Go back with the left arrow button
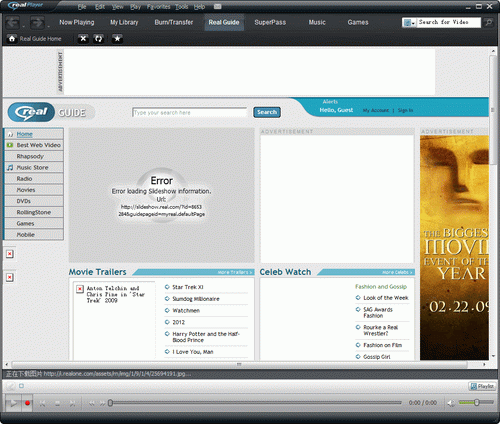This screenshot has width=500, height=424. (13, 23)
